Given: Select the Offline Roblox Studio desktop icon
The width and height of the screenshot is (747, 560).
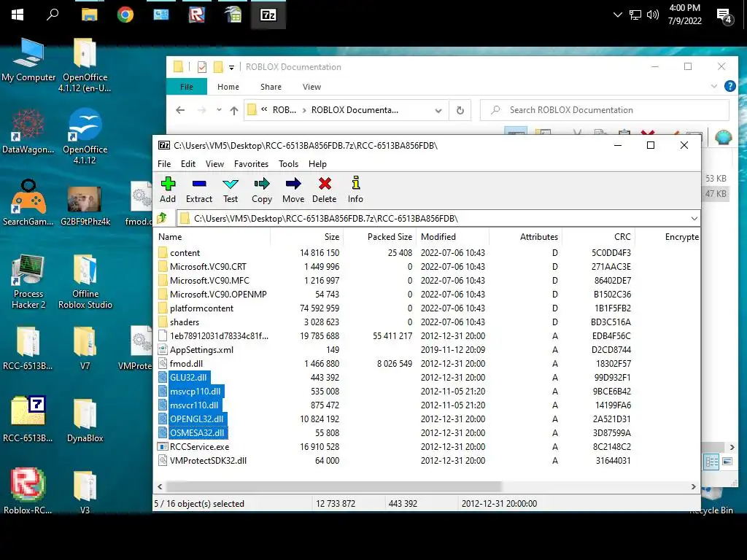Looking at the screenshot, I should [x=85, y=282].
